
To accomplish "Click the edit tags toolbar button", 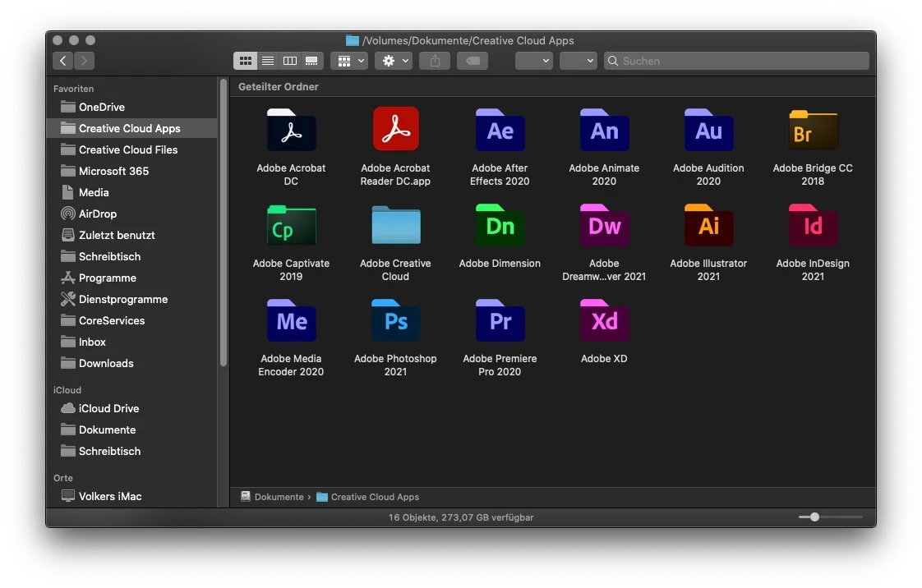I will coord(473,61).
